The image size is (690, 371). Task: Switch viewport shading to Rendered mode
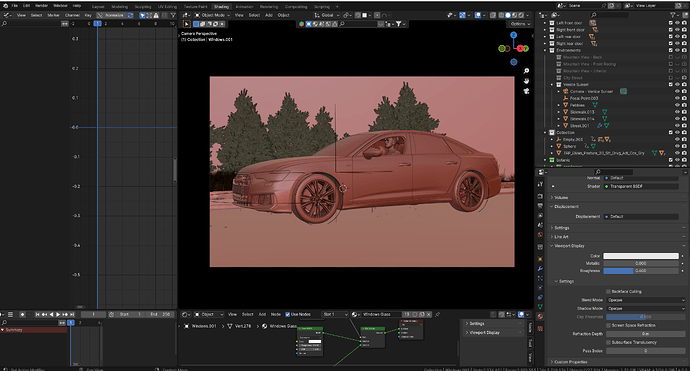[x=521, y=15]
